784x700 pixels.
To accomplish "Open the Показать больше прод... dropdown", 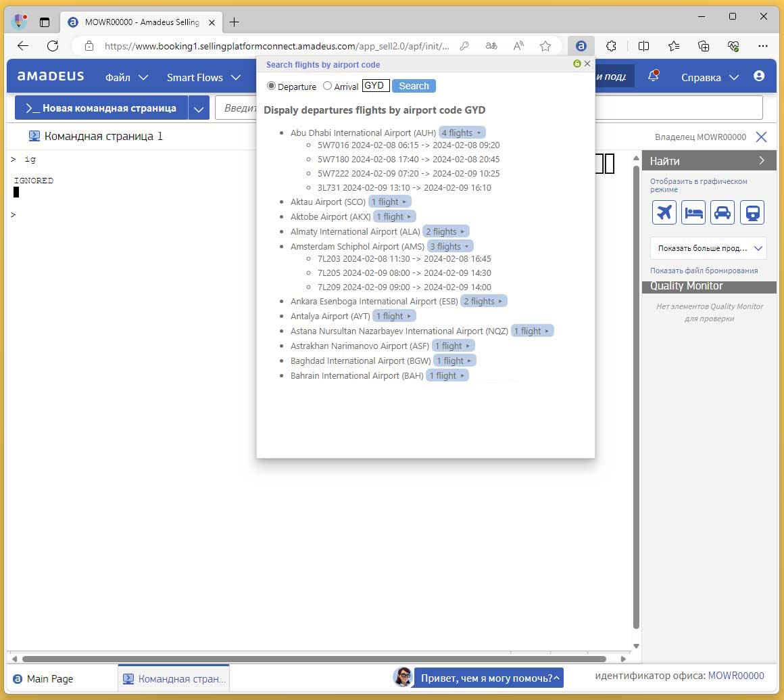I will (708, 248).
